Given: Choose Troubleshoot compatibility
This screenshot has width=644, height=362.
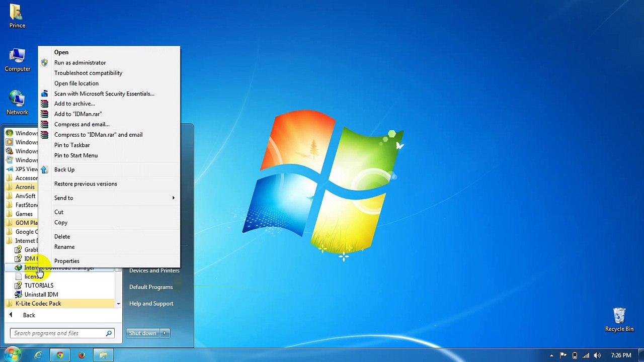Looking at the screenshot, I should point(109,73).
